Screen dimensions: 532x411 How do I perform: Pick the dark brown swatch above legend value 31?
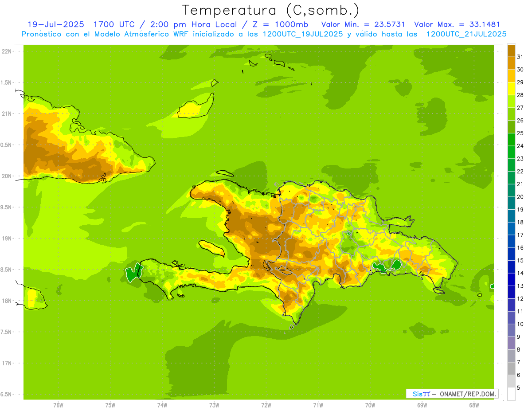click(511, 51)
